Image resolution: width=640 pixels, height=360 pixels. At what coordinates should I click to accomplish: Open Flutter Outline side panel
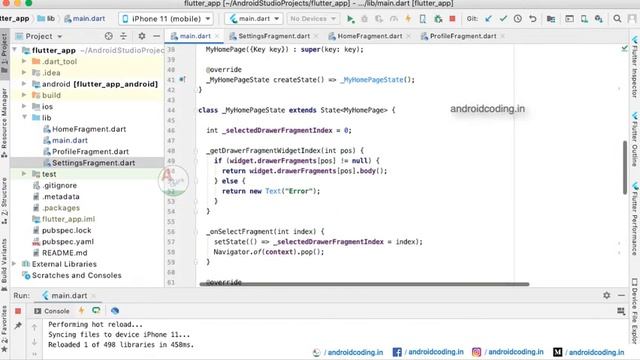click(635, 140)
